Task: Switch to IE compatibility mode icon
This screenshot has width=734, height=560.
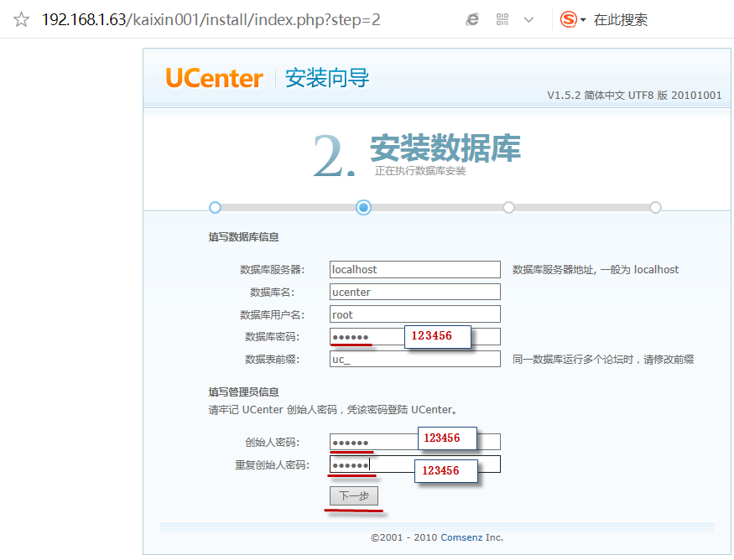Action: (472, 19)
